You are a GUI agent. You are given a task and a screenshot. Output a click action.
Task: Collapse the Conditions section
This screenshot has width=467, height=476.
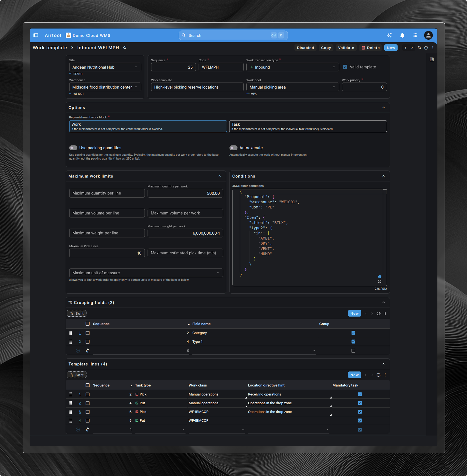[383, 176]
